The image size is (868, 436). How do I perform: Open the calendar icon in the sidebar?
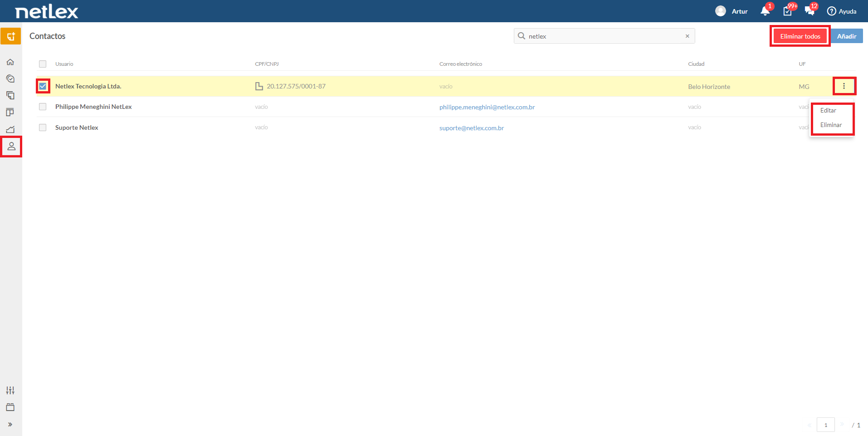[10, 407]
